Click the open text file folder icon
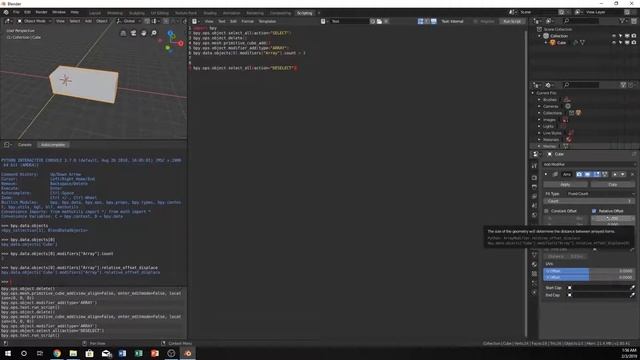This screenshot has width=640, height=360. click(x=379, y=21)
